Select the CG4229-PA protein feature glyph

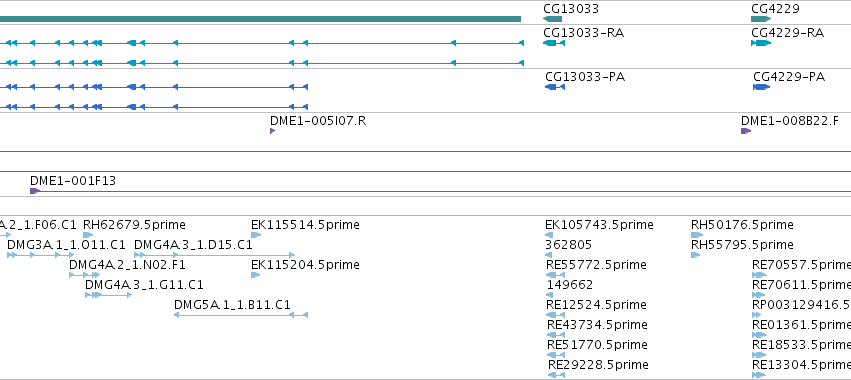[x=761, y=87]
